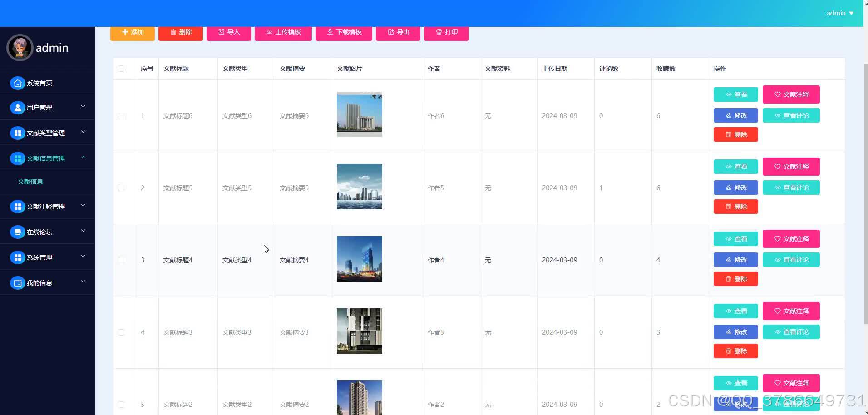The image size is (868, 415).
Task: Click 查看评论 for row 文献标题3
Action: (791, 332)
